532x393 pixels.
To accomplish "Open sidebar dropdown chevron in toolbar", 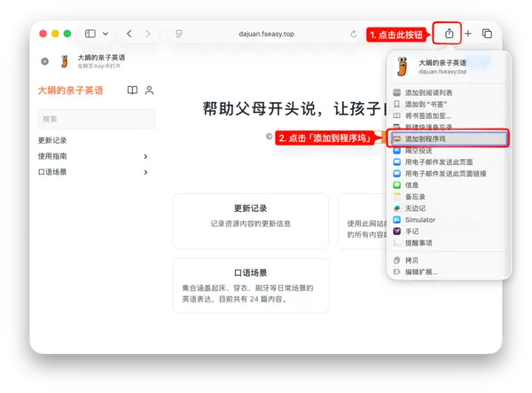I will [x=106, y=34].
